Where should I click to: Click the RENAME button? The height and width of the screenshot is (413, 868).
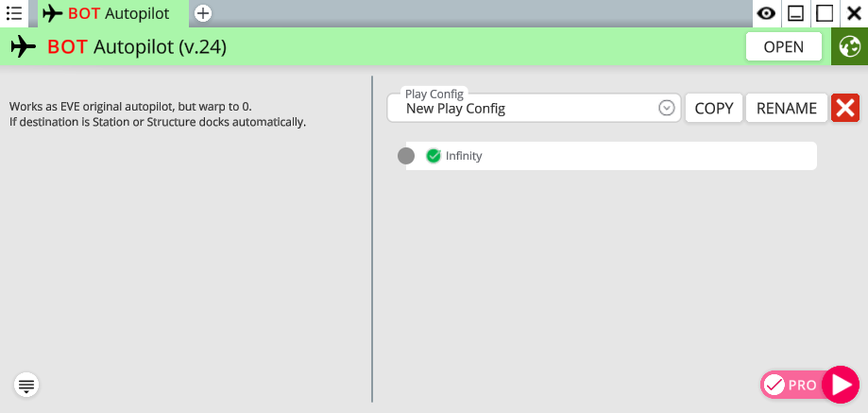point(787,108)
